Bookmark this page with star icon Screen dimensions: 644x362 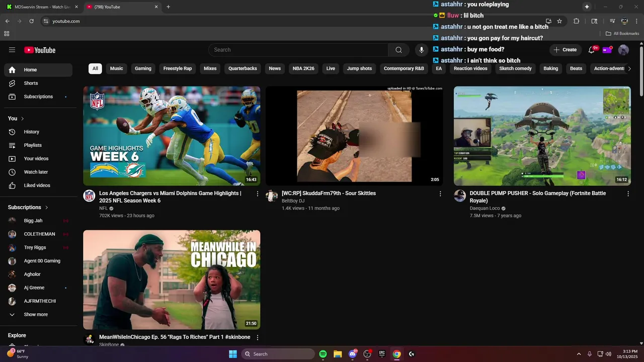point(559,21)
